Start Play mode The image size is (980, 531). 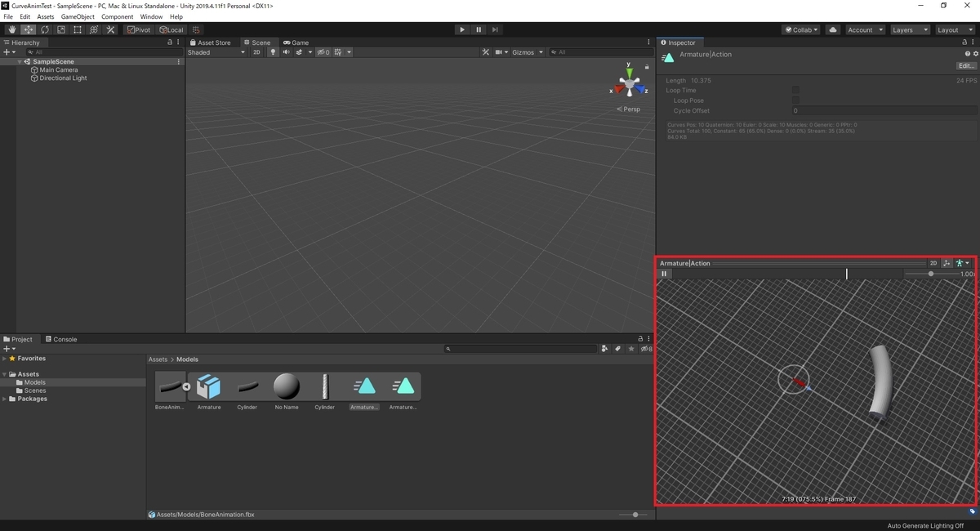click(x=462, y=29)
